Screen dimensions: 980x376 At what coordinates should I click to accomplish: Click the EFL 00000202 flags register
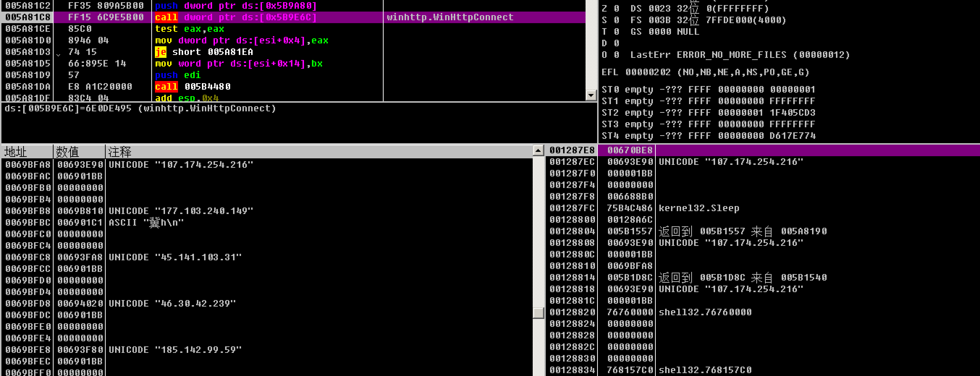[x=705, y=72]
